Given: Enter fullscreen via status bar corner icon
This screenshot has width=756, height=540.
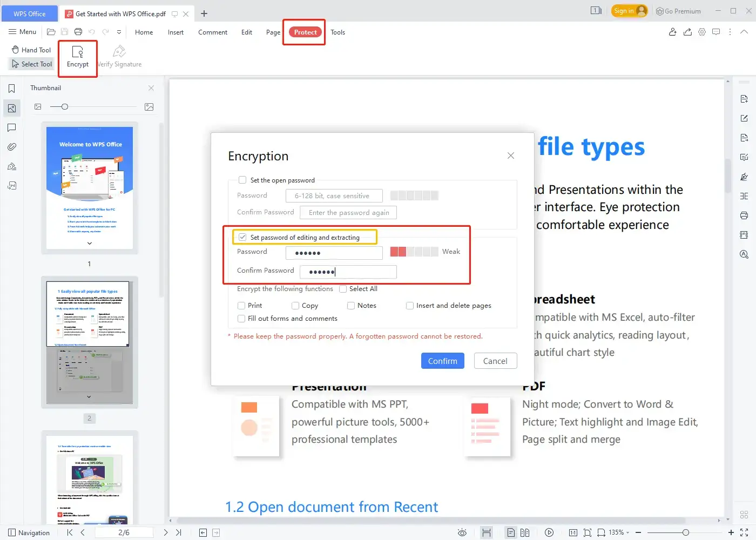Looking at the screenshot, I should (x=744, y=532).
